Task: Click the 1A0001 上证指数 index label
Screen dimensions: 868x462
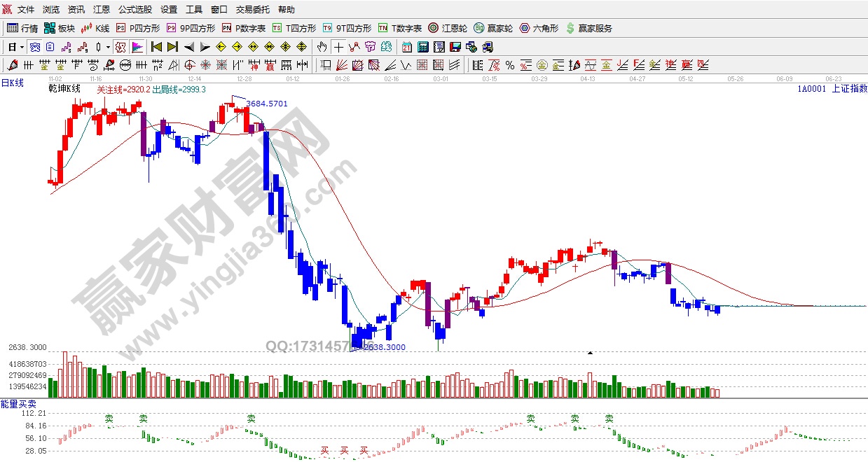Action: point(832,89)
